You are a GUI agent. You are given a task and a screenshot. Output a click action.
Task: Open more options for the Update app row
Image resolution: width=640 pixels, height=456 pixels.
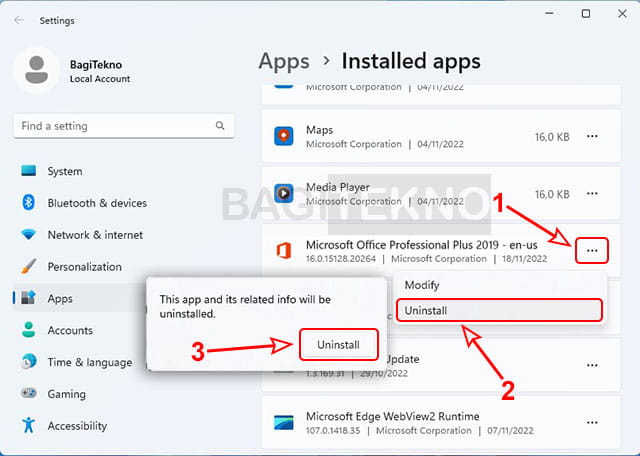coord(592,365)
